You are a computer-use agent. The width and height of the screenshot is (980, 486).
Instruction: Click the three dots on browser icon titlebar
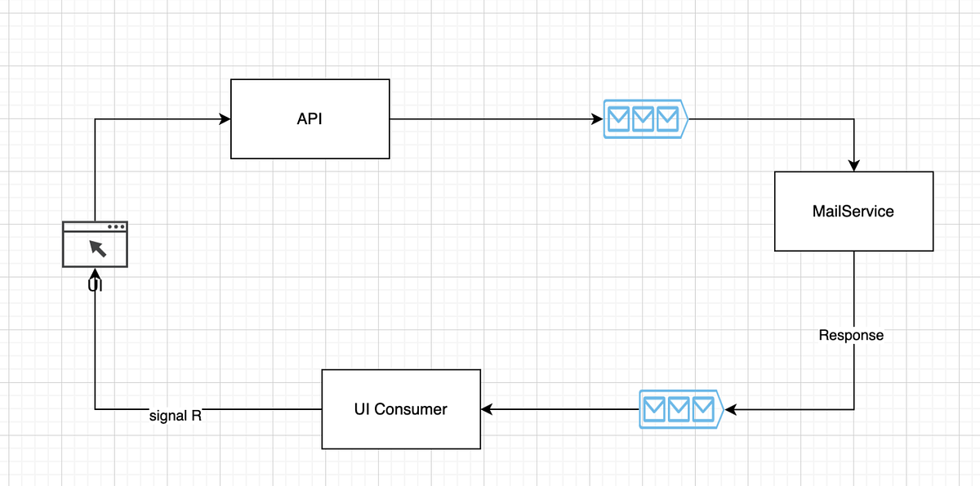point(116,226)
